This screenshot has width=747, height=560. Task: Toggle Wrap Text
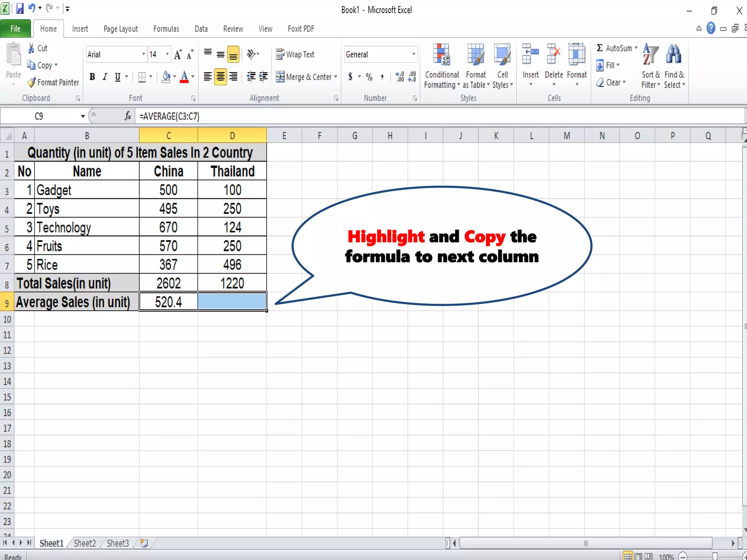[295, 54]
